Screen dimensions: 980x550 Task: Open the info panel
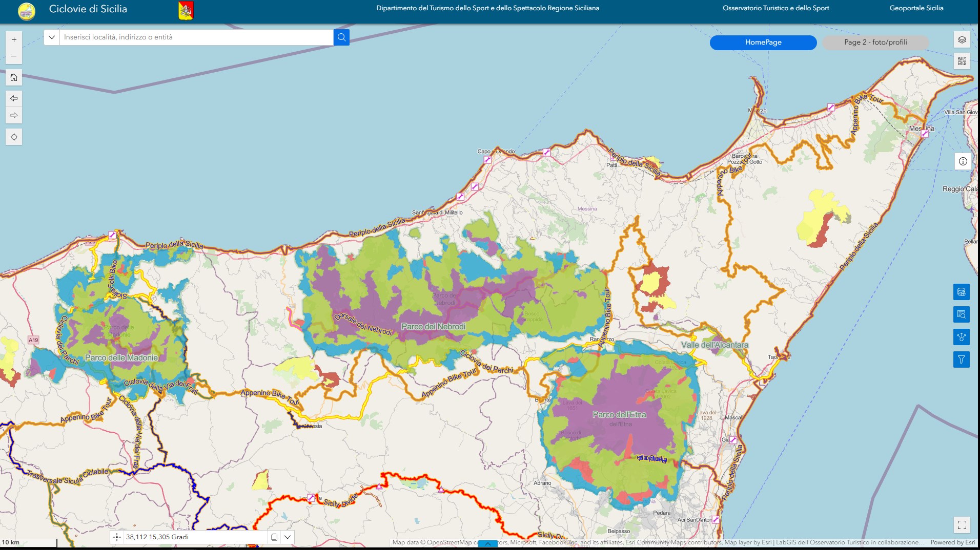(963, 161)
